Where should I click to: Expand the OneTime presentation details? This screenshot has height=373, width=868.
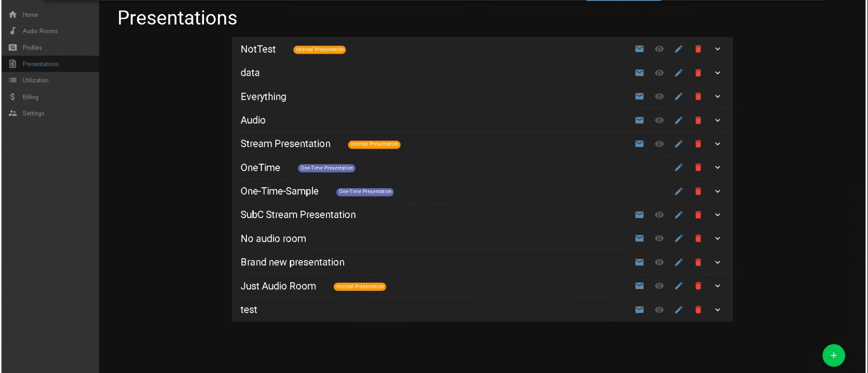pyautogui.click(x=718, y=167)
